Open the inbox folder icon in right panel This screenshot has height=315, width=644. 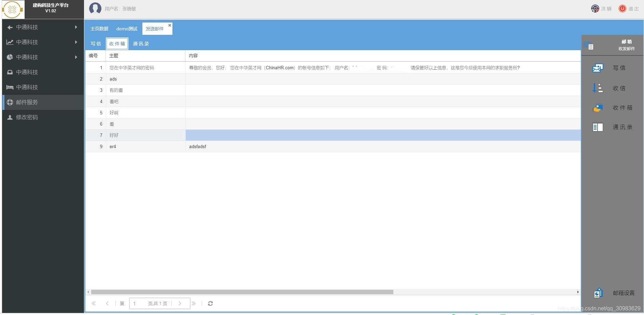(598, 108)
